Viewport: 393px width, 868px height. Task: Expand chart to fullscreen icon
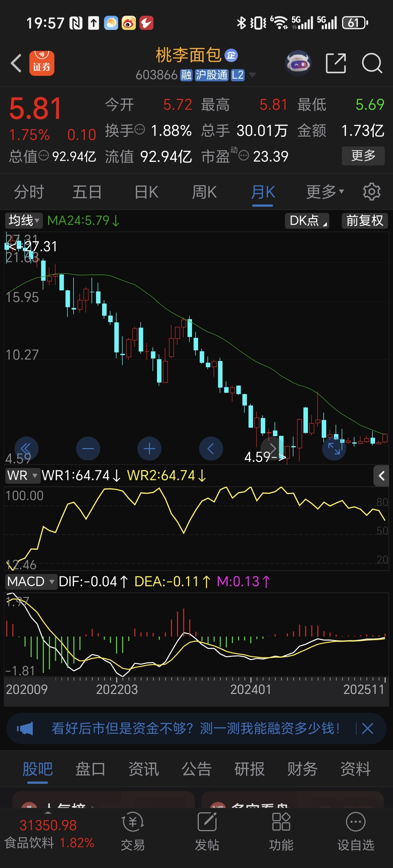point(334,448)
